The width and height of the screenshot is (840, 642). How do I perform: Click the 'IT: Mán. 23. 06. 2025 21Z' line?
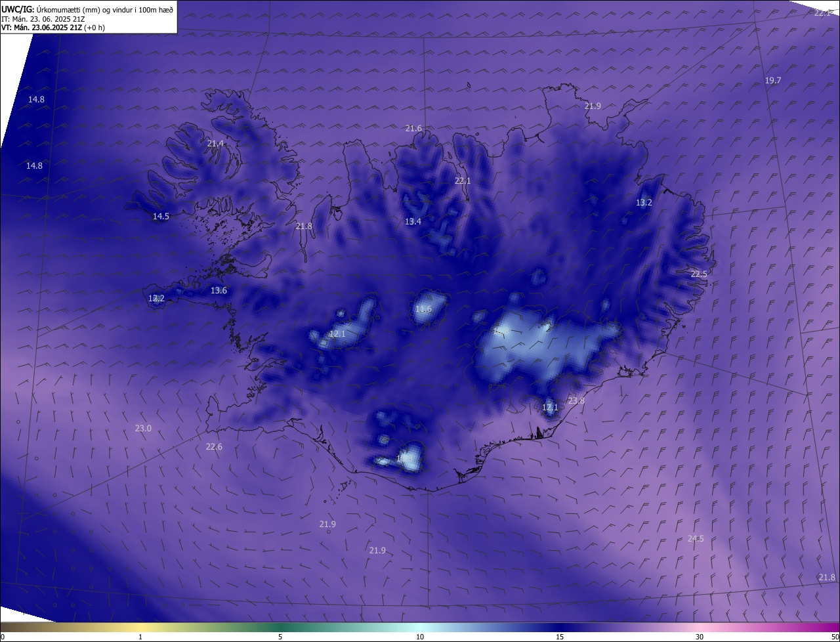[43, 19]
